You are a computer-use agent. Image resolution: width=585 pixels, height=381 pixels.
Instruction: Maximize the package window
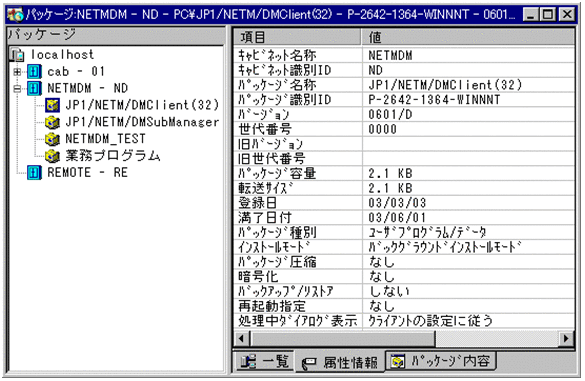[548, 15]
